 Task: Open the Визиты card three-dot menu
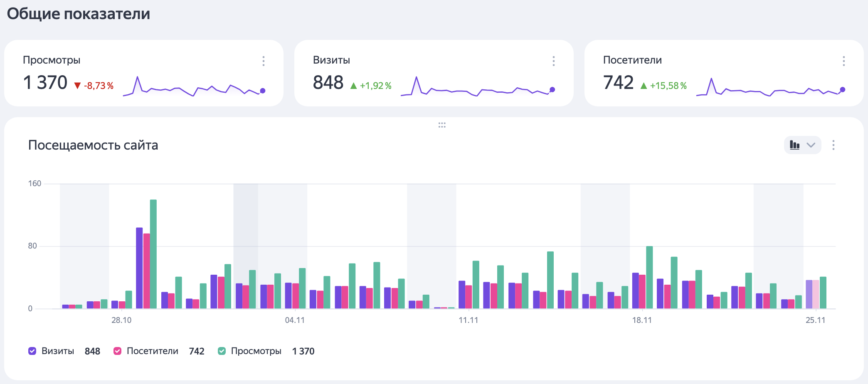pos(553,61)
